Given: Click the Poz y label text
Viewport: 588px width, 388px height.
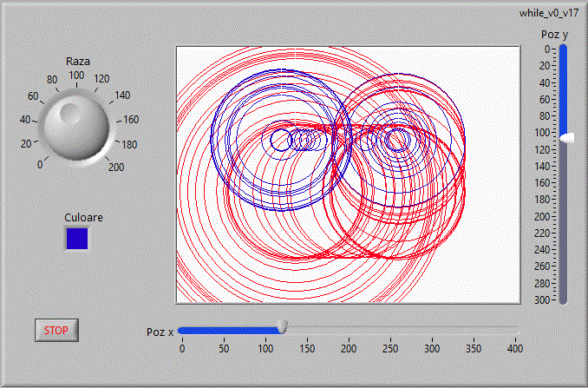Looking at the screenshot, I should 554,35.
